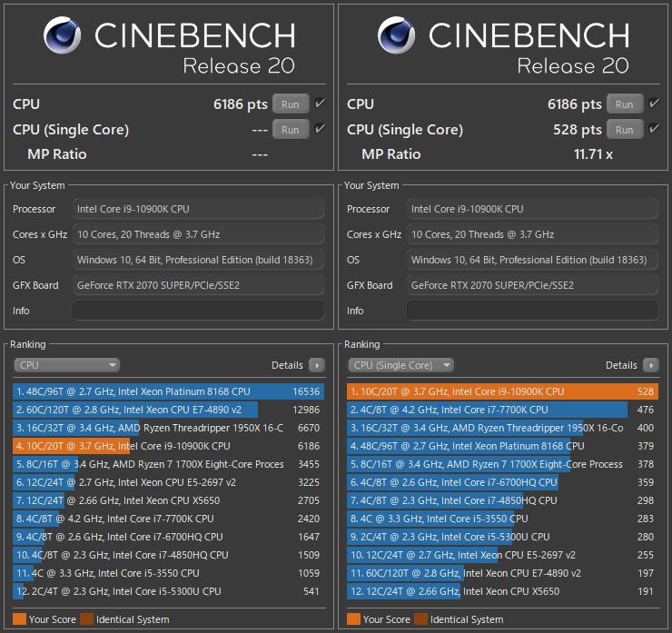Select Xeon Platinum 8168 row scoring 379

(503, 446)
